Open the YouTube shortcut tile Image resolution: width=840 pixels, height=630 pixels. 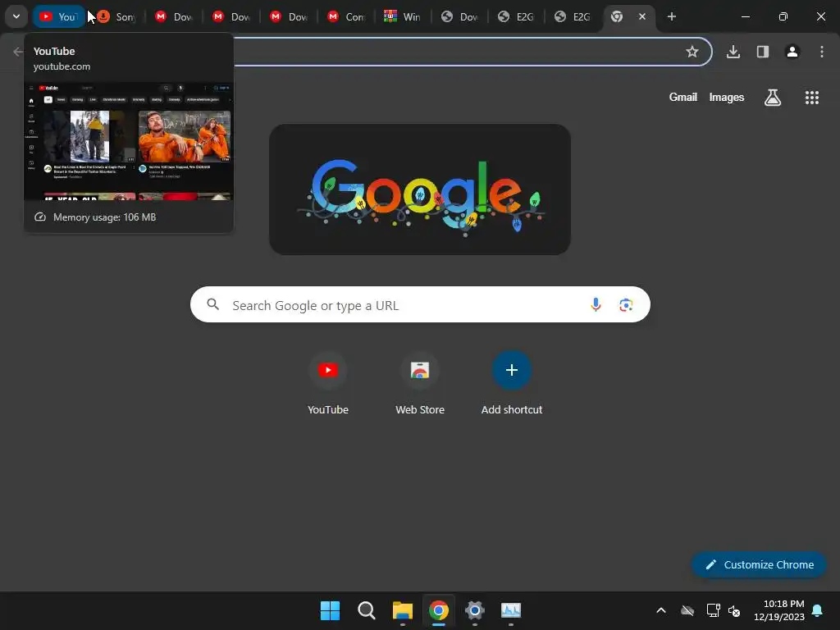click(x=328, y=384)
